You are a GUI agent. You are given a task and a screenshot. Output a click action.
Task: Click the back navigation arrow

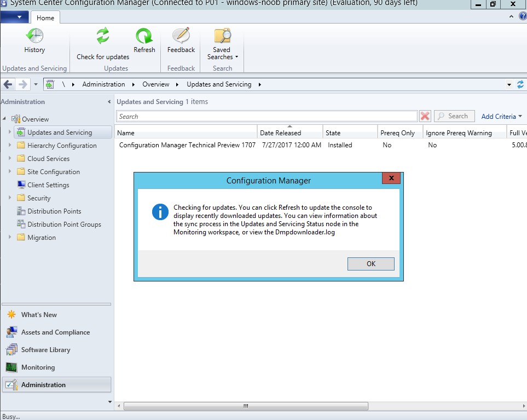point(8,84)
